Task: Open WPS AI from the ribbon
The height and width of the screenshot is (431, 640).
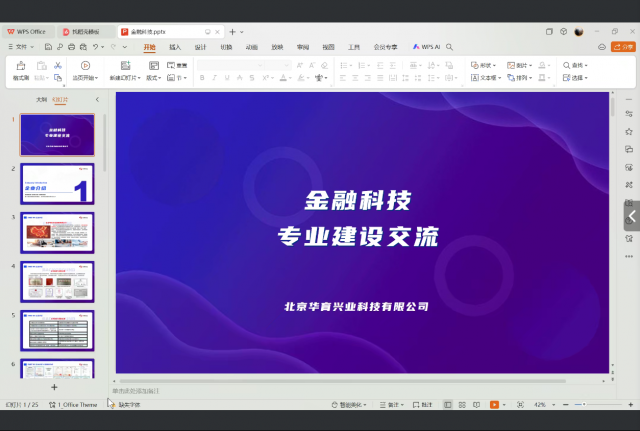Action: pos(427,47)
